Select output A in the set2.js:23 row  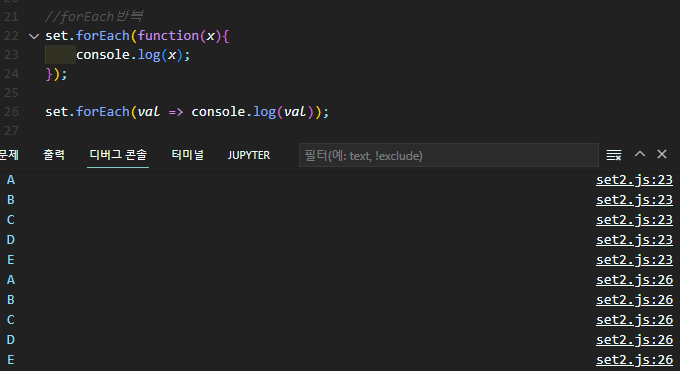(x=11, y=180)
